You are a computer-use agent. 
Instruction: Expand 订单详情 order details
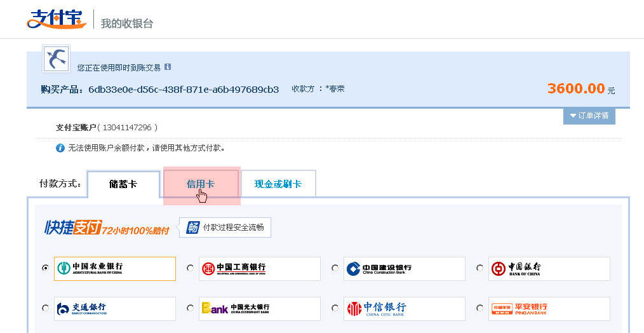click(x=589, y=116)
